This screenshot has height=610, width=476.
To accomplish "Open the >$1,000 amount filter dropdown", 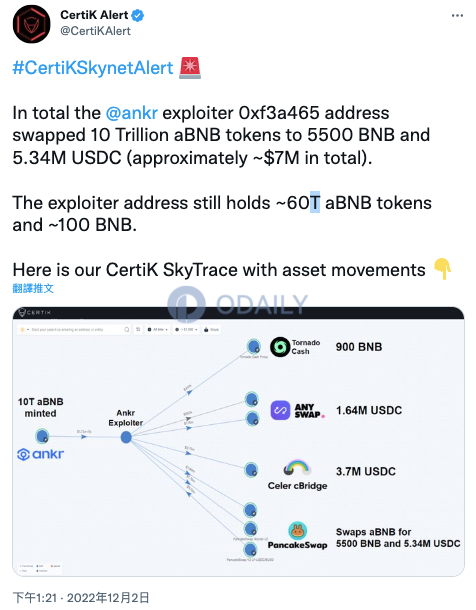I will tap(186, 330).
